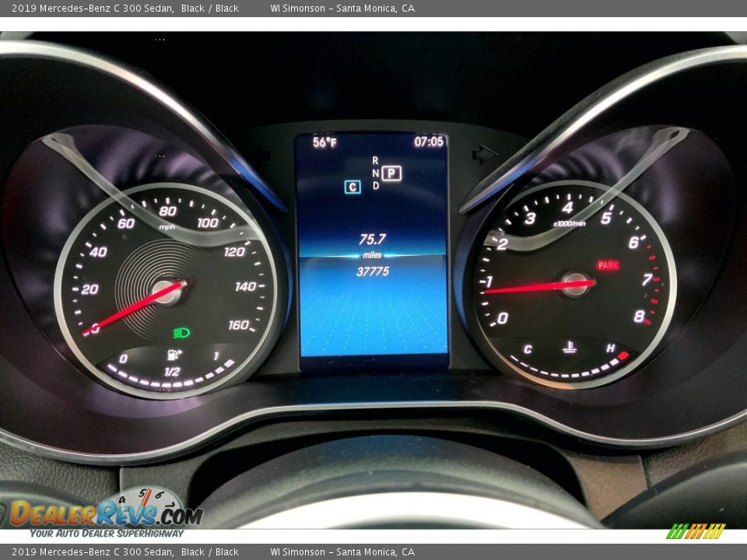This screenshot has width=747, height=560.
Task: Click the temperature gauge H label
Action: point(610,348)
